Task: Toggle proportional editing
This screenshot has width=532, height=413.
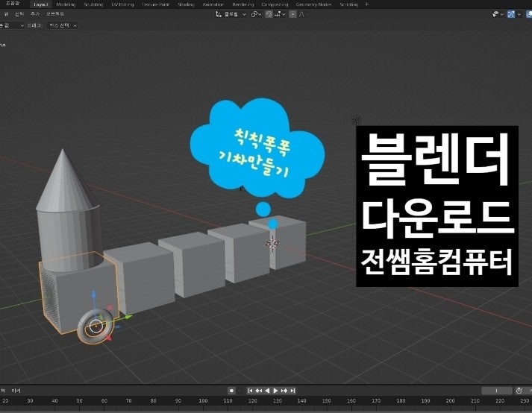Action: tap(293, 14)
